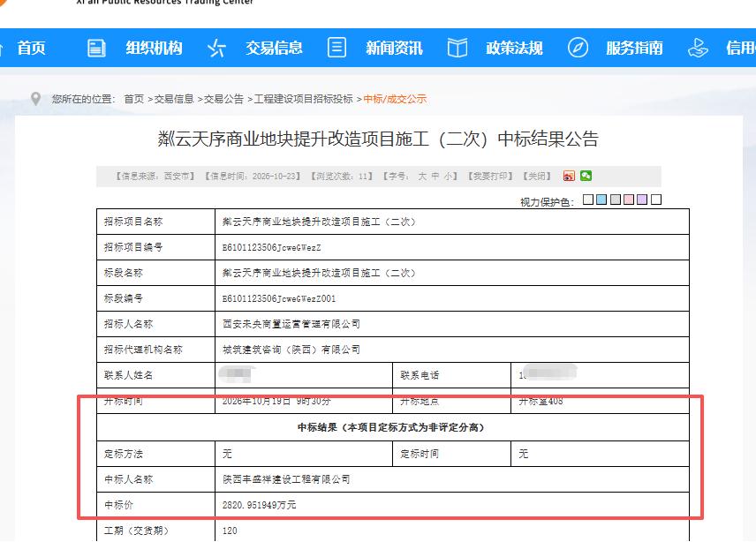
Task: Click the hand icon at navigation right edge
Action: (x=698, y=48)
